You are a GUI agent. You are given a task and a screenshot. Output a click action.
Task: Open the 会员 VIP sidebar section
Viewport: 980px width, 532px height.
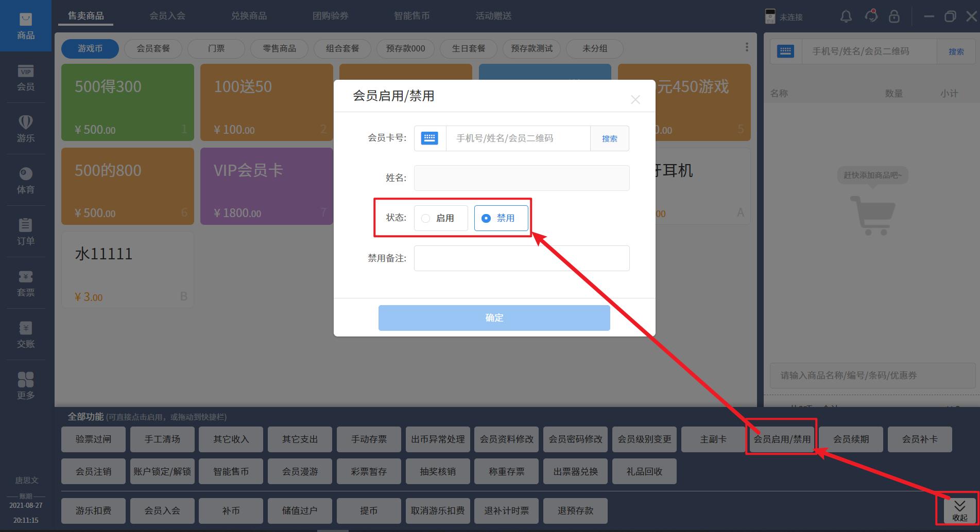26,78
